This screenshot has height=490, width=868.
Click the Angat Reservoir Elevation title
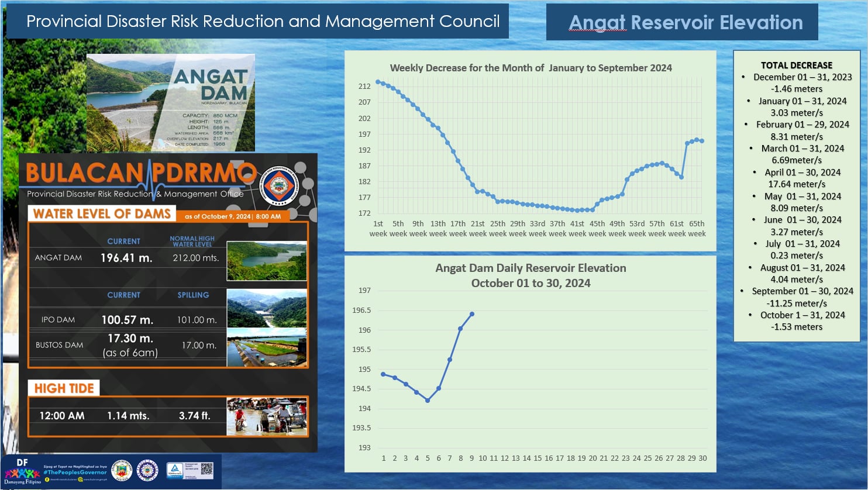(686, 22)
